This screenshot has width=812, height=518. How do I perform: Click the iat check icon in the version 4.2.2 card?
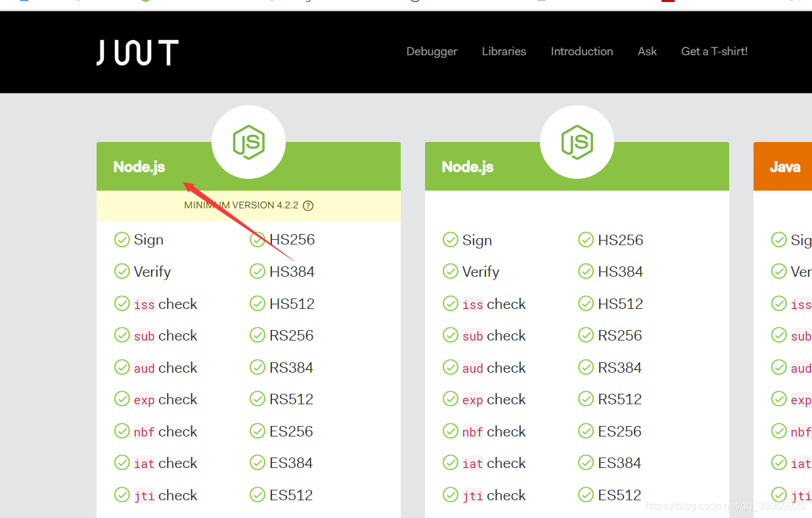122,463
